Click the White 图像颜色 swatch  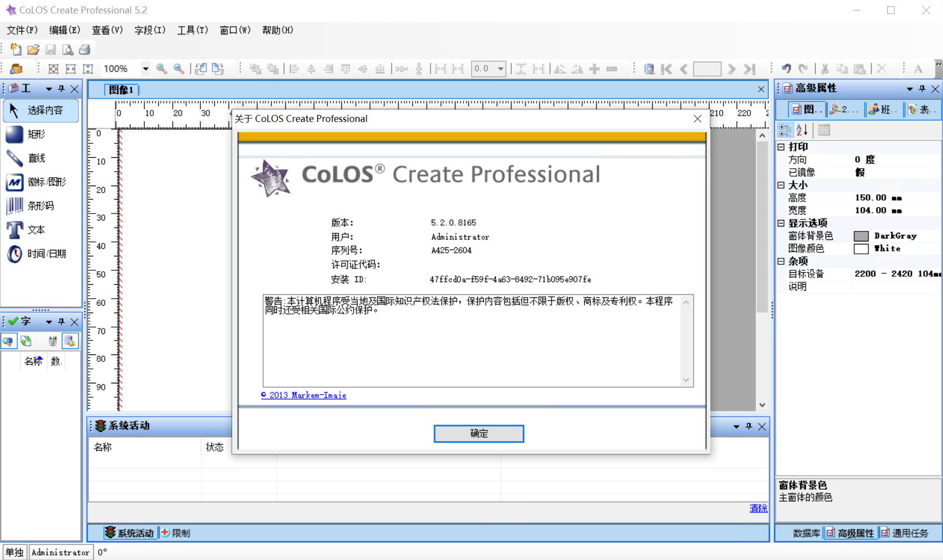[861, 249]
